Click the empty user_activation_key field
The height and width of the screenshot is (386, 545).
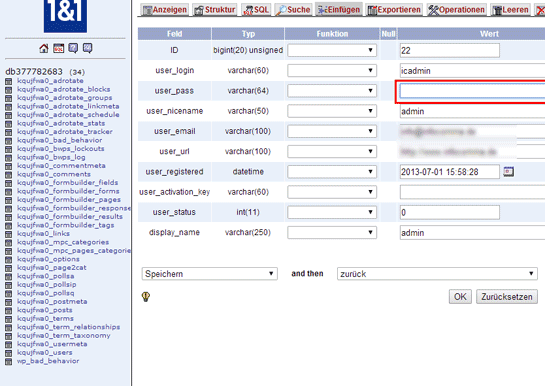(x=472, y=192)
